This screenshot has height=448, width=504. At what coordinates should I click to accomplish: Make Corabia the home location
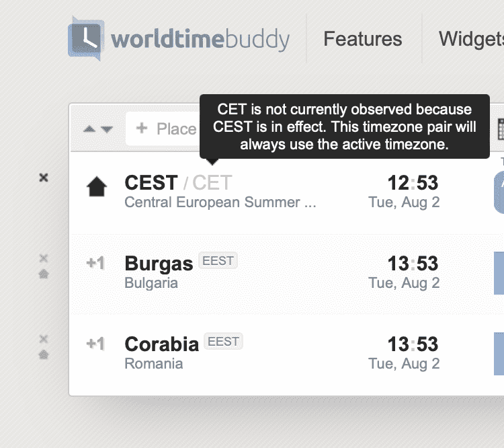[x=44, y=354]
